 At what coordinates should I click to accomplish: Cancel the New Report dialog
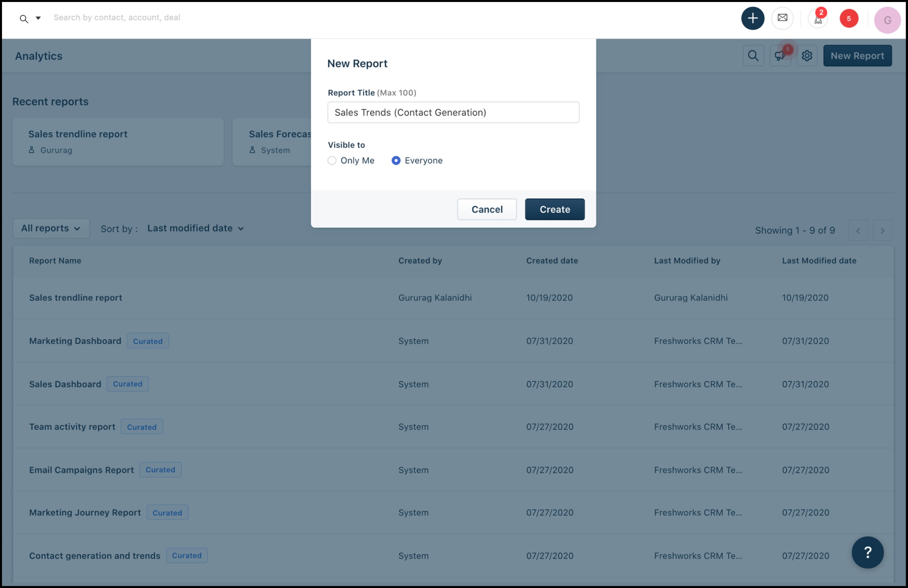487,209
